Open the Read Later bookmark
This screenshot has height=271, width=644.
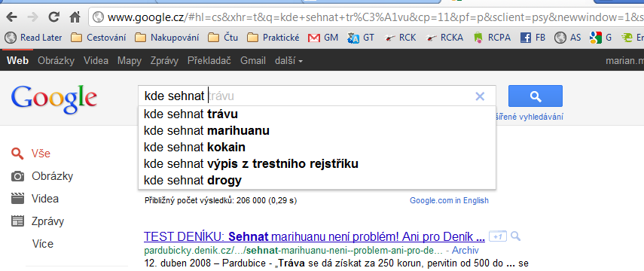(x=33, y=38)
